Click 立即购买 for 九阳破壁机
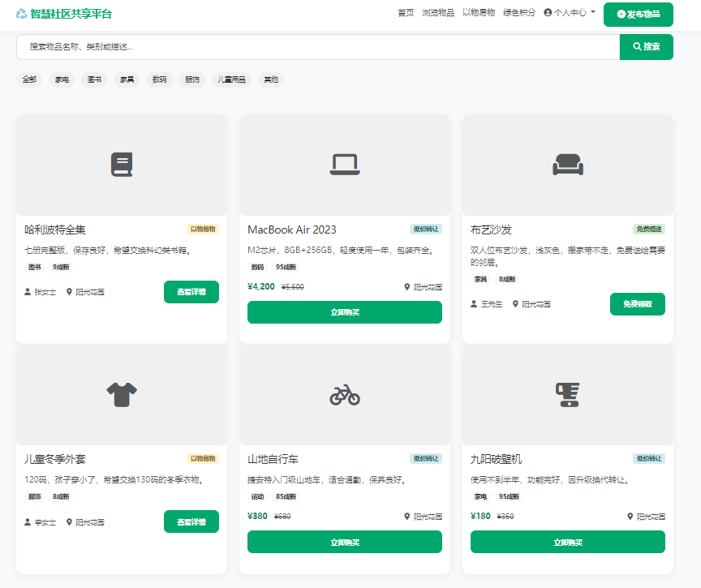 (568, 542)
